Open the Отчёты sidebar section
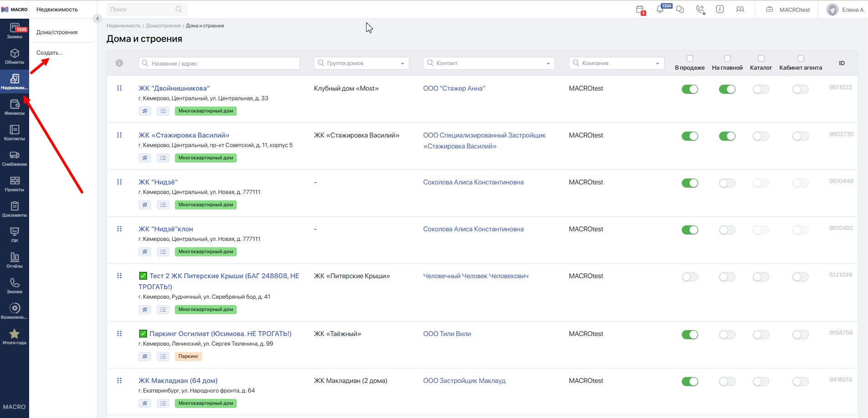868x418 pixels. pyautogui.click(x=15, y=260)
